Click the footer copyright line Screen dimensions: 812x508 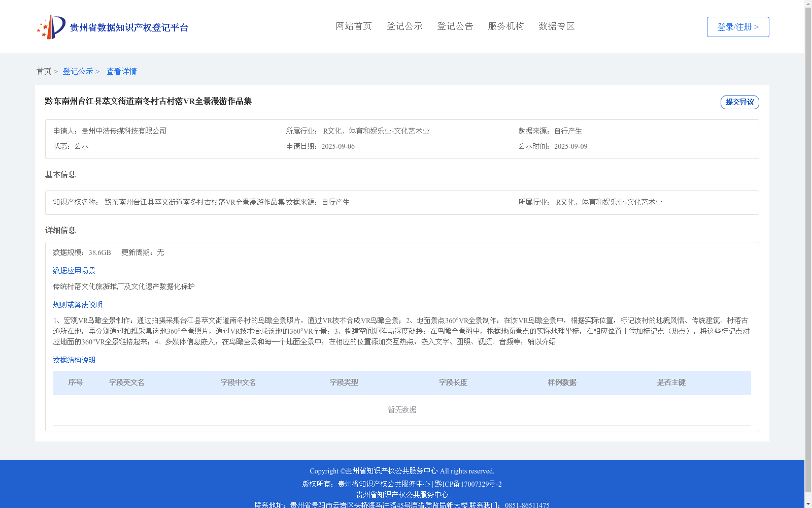coord(402,471)
